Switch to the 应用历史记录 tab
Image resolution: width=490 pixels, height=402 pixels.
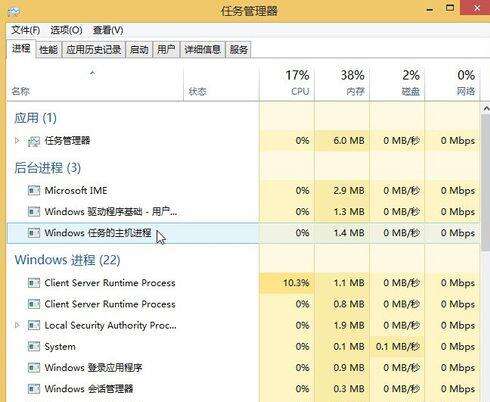point(94,50)
